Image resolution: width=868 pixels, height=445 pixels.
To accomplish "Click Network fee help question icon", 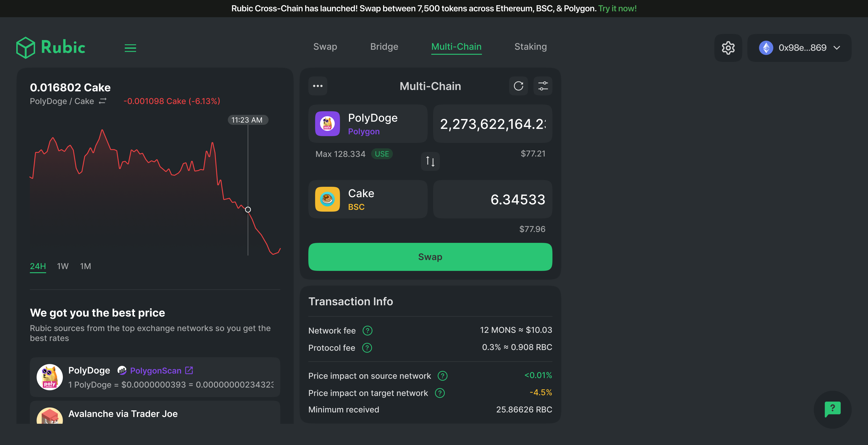I will (x=367, y=330).
